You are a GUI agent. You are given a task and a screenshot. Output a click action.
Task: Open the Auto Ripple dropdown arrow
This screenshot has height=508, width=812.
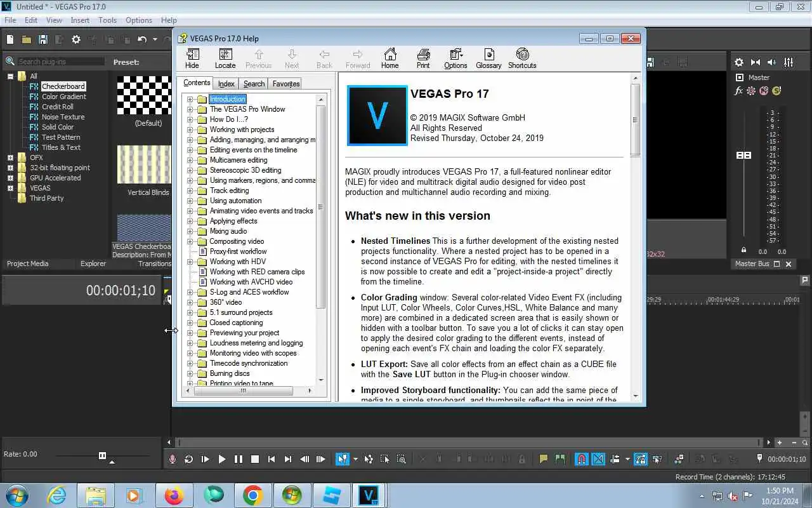pos(627,459)
